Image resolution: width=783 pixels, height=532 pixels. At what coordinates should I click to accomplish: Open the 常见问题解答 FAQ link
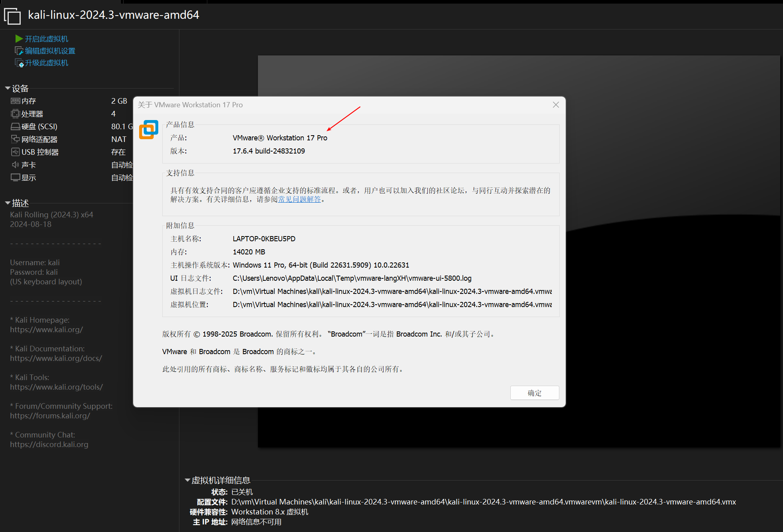coord(299,199)
